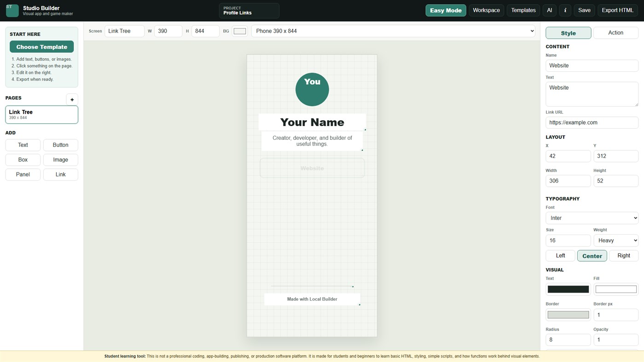Screen dimensions: 644x362
Task: Edit the Link URL field
Action: [592, 122]
